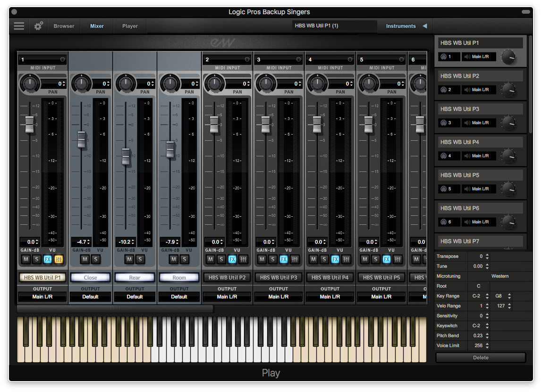
Task: Switch to the Player tab
Action: pos(130,26)
